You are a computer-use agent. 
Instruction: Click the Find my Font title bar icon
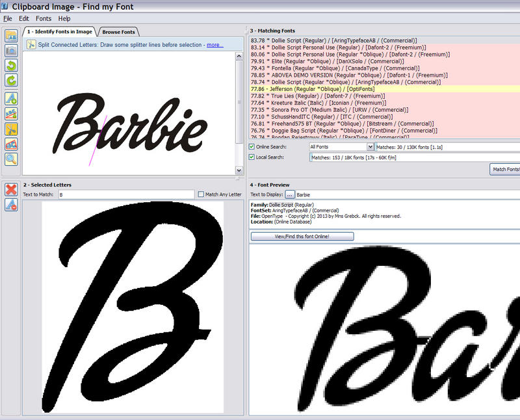5,6
